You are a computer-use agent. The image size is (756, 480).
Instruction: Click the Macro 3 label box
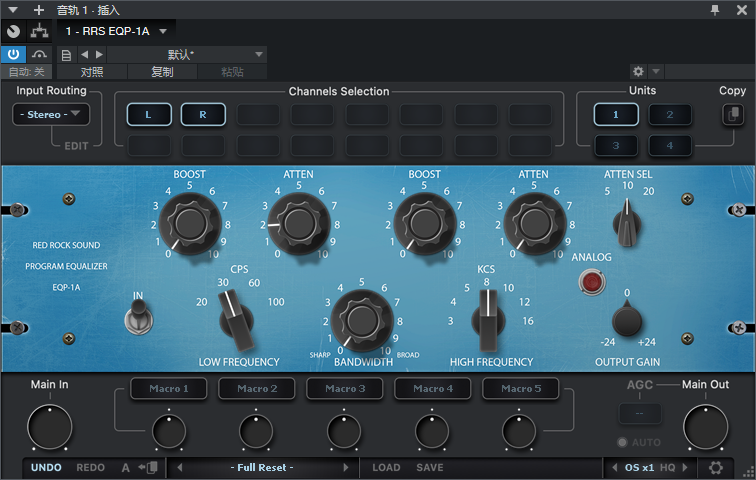(x=346, y=389)
